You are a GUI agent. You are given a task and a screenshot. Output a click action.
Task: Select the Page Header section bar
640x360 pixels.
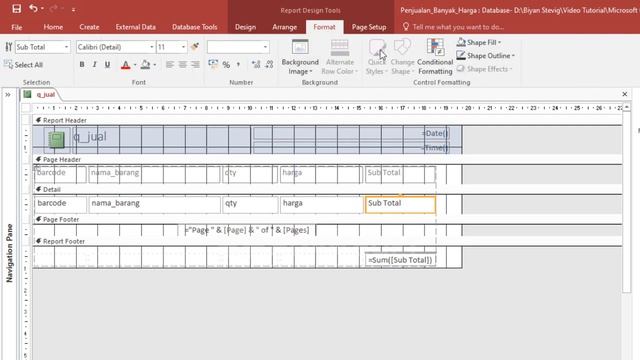pos(327,159)
